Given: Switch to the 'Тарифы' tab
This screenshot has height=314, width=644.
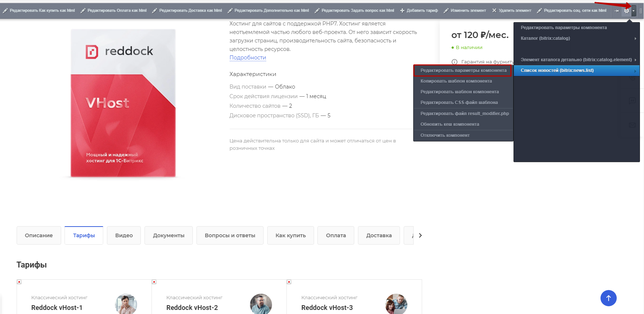Looking at the screenshot, I should tap(84, 235).
